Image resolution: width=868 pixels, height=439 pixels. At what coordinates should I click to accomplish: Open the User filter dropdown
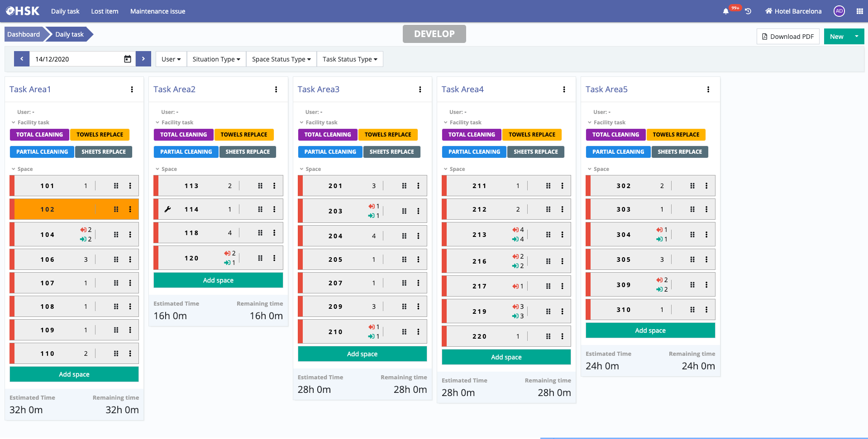point(171,59)
